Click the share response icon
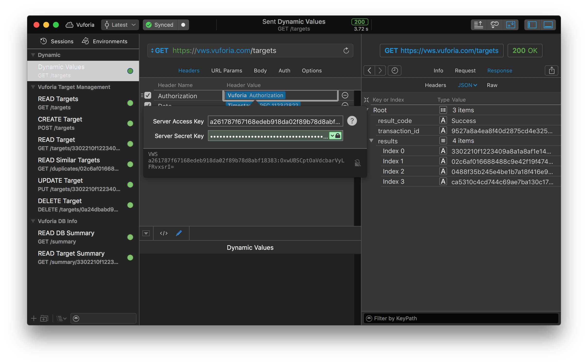Viewport: 588px width, 364px height. 552,71
